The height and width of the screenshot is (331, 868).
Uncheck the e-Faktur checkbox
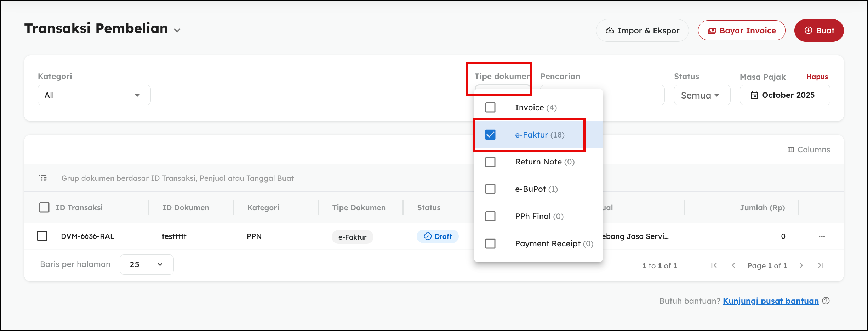click(x=490, y=135)
